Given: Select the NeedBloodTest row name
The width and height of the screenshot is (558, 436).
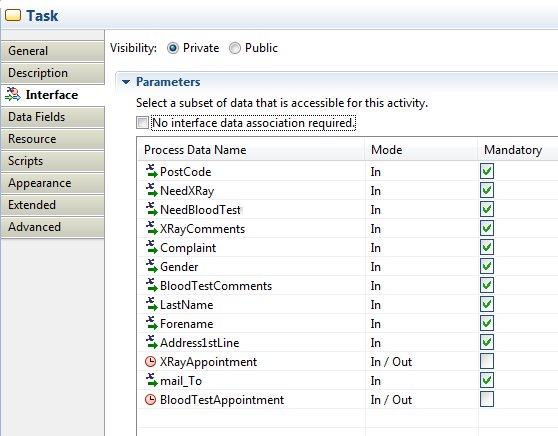Looking at the screenshot, I should 200,210.
